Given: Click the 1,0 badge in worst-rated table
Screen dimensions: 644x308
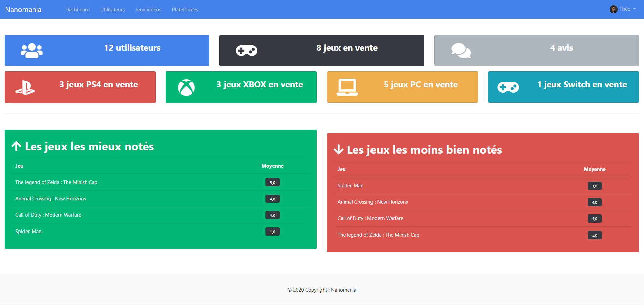Looking at the screenshot, I should [595, 186].
